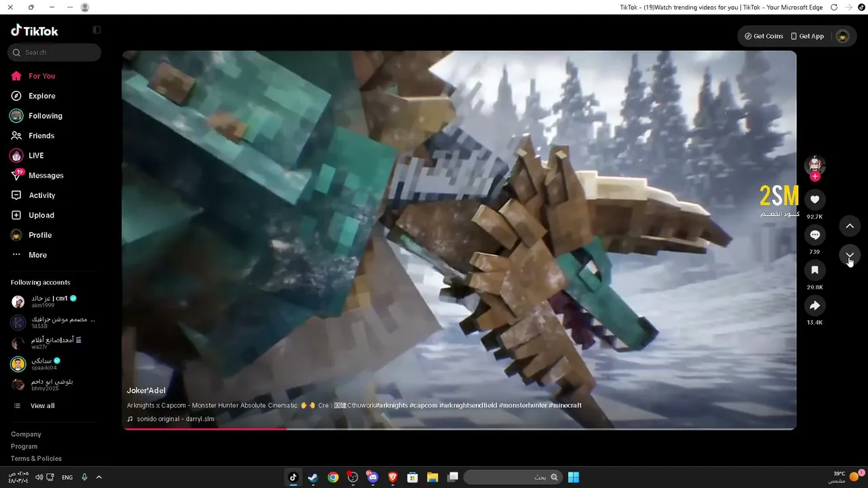This screenshot has height=488, width=868.
Task: Open Google Chrome from the taskbar
Action: (333, 477)
